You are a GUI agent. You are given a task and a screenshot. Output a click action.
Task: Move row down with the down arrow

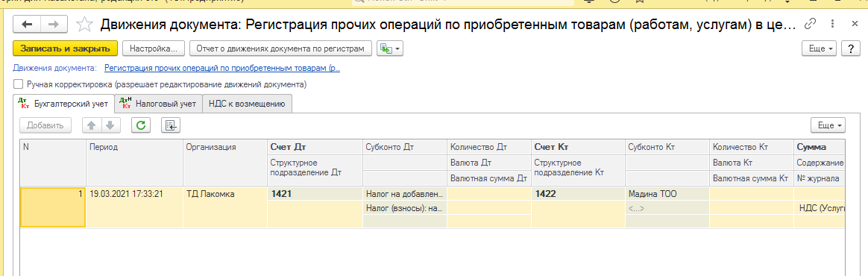(x=110, y=125)
